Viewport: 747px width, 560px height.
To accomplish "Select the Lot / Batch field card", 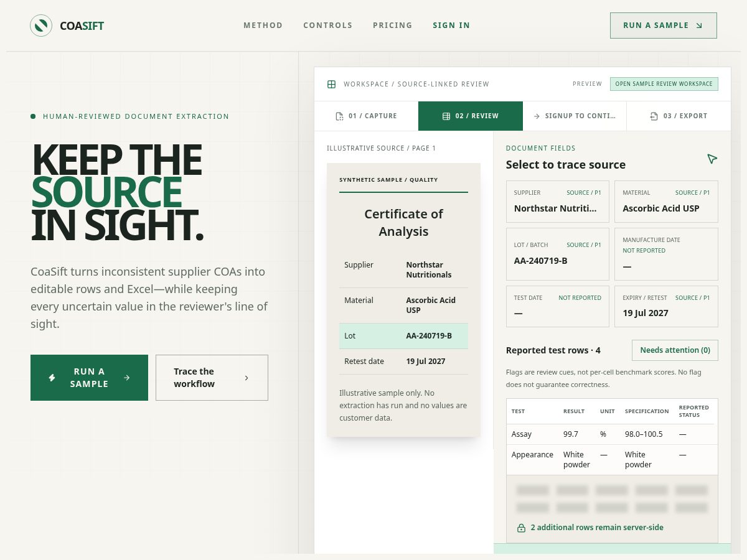I will pos(558,254).
